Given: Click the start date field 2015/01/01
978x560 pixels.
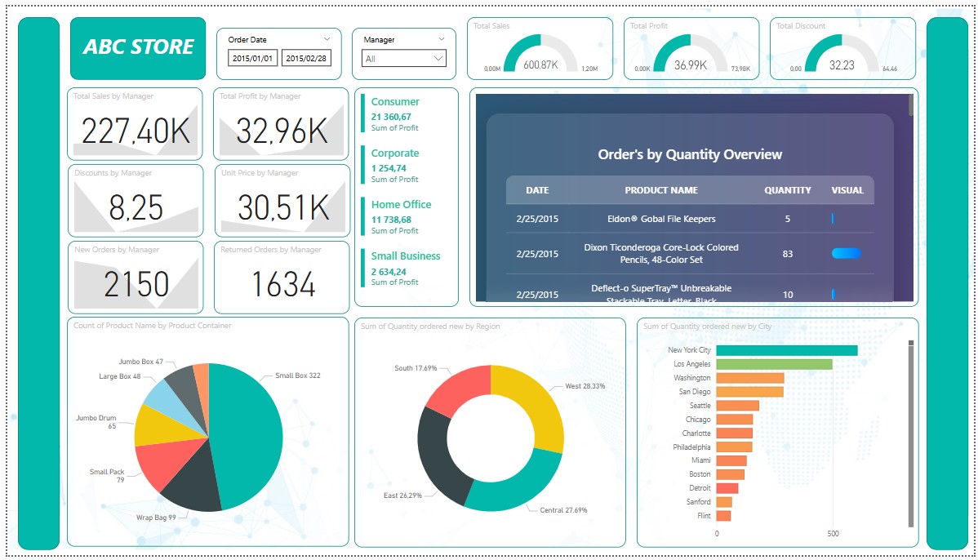Looking at the screenshot, I should [x=253, y=58].
